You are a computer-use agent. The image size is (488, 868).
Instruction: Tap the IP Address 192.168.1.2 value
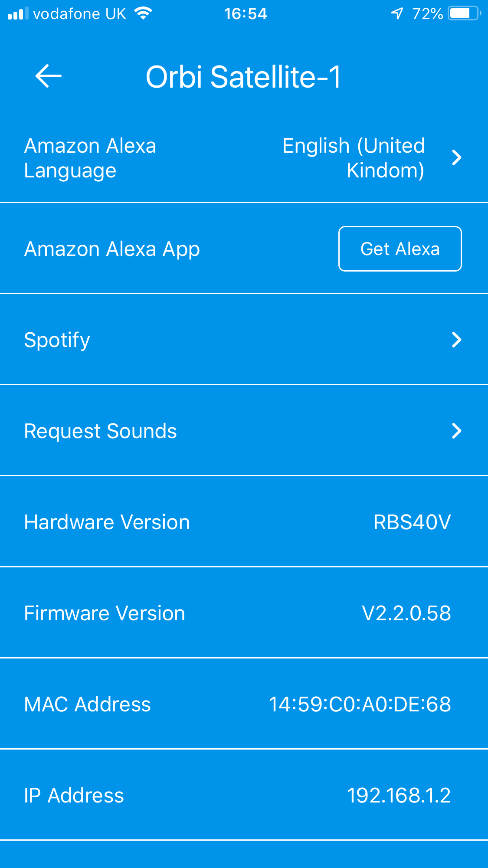398,795
